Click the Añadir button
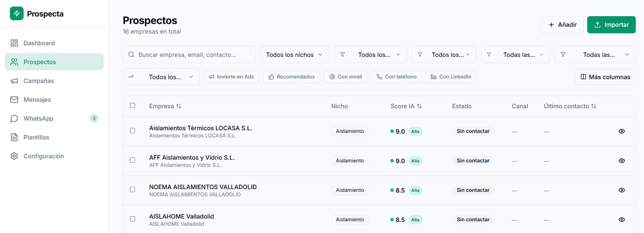Viewport: 644px width, 233px height. point(562,25)
